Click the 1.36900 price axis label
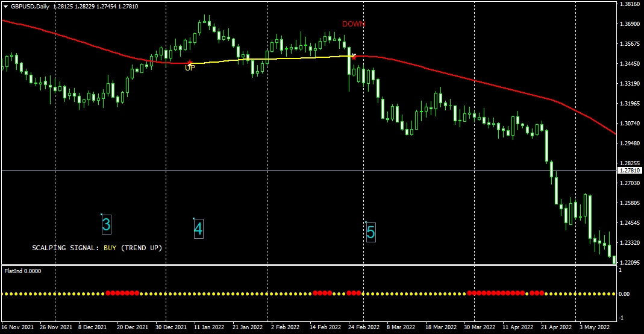This screenshot has height=334, width=644. 630,24
